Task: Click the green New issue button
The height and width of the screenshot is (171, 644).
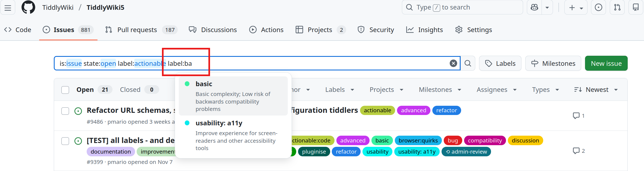Action: click(x=606, y=63)
